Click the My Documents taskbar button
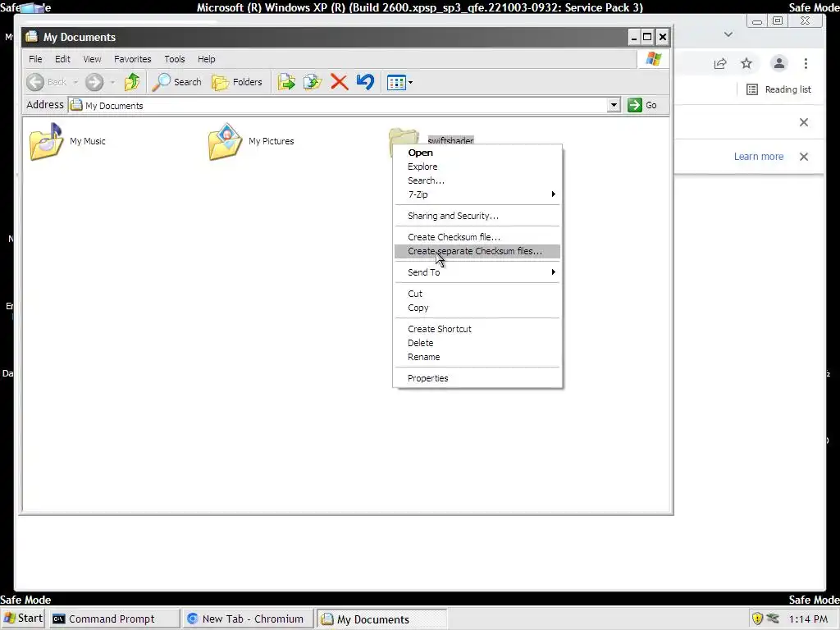Viewport: 840px width, 630px height. tap(381, 619)
